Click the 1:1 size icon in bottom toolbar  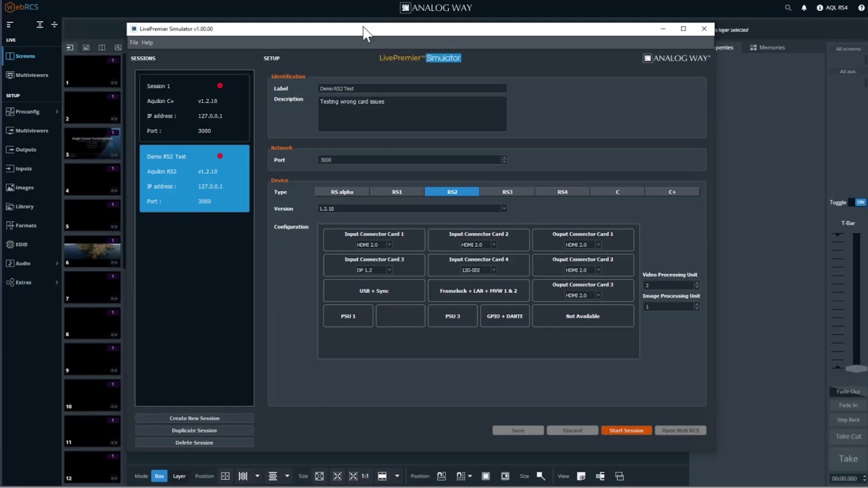tap(365, 476)
